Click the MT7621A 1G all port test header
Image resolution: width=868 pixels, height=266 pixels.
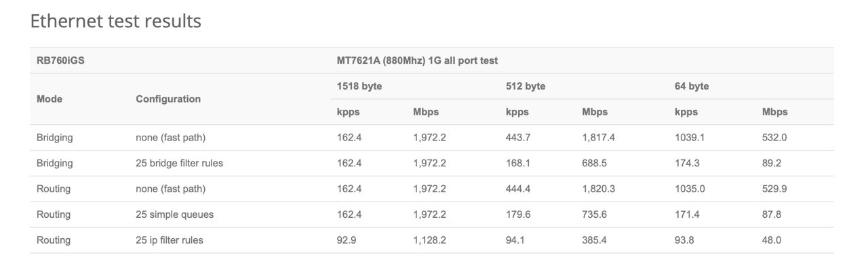(x=417, y=60)
